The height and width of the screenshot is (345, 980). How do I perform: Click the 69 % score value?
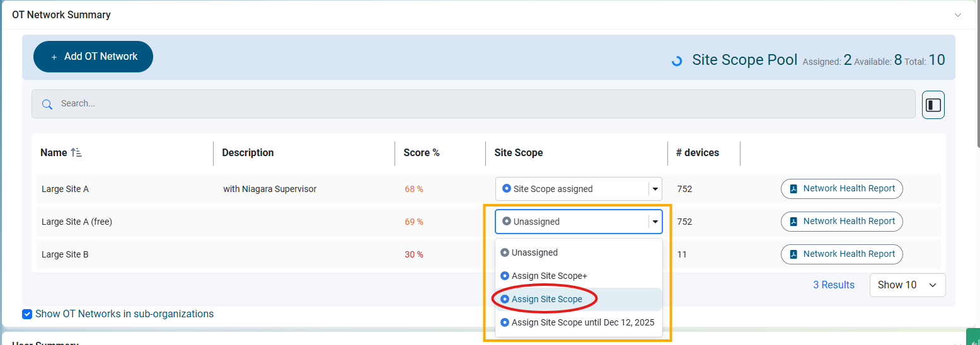pos(414,222)
